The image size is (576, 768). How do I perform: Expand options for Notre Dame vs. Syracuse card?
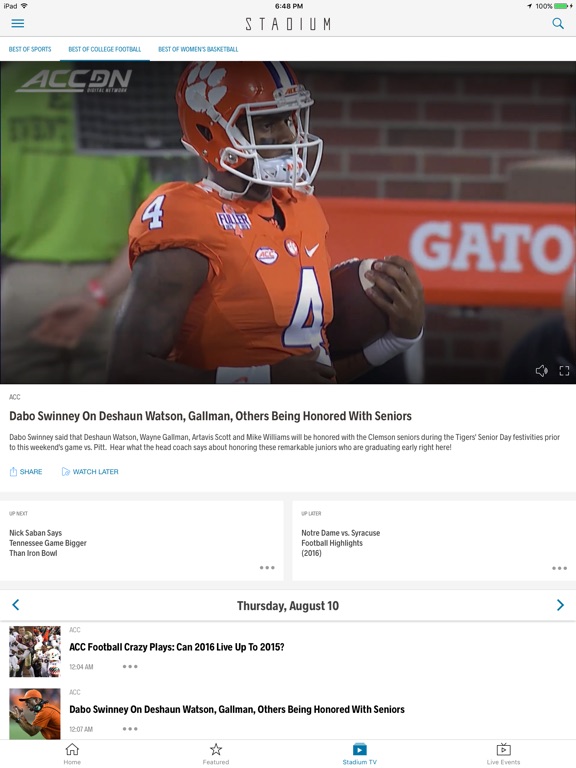pos(559,568)
